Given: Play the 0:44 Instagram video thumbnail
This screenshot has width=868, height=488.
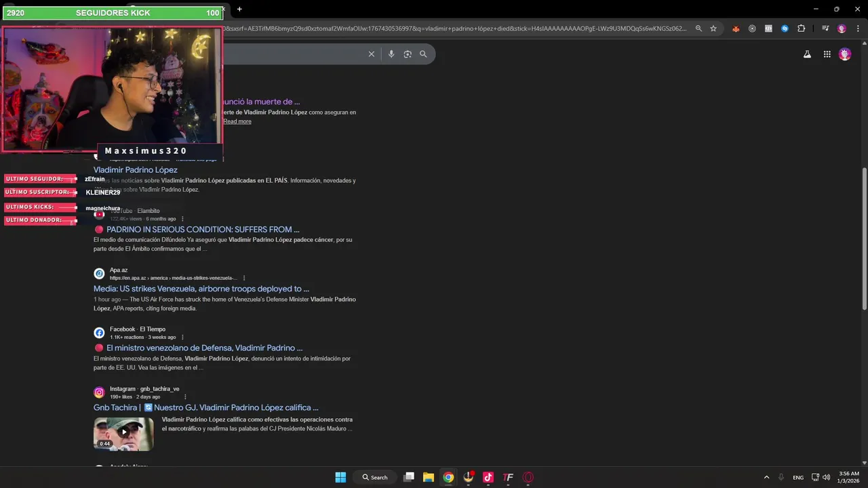Looking at the screenshot, I should [x=123, y=434].
